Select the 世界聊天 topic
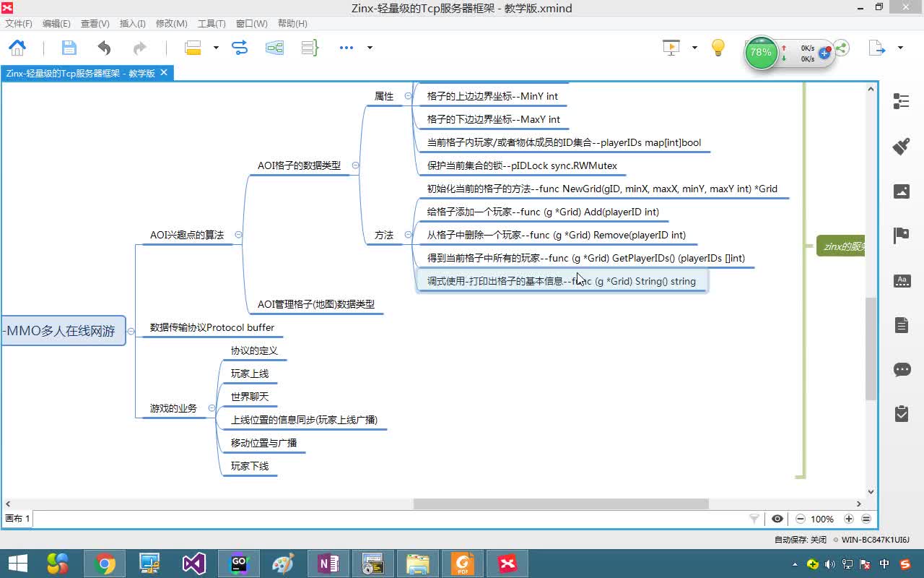The height and width of the screenshot is (578, 924). click(x=250, y=397)
